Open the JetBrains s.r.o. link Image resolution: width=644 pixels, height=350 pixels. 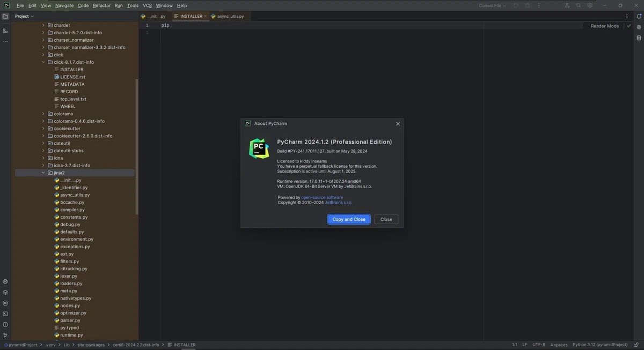pyautogui.click(x=339, y=203)
